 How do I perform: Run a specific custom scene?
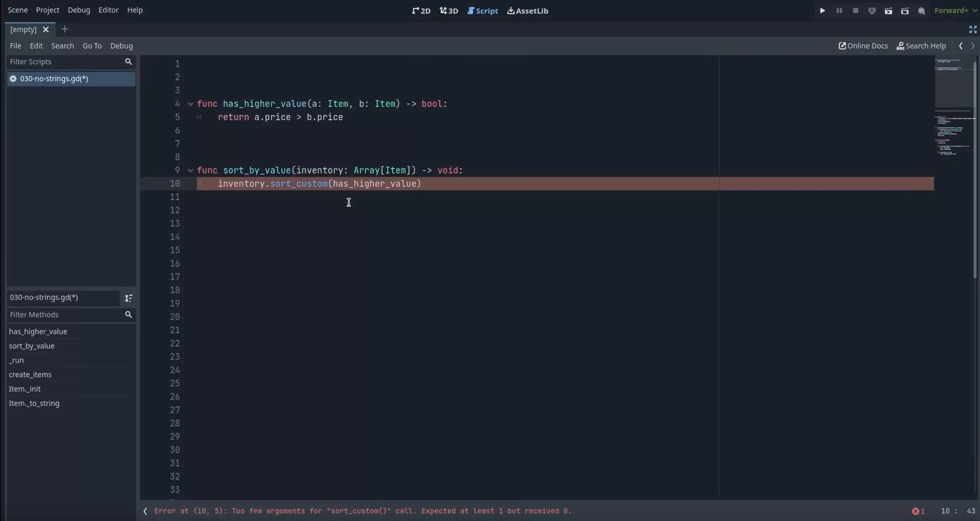coord(906,11)
